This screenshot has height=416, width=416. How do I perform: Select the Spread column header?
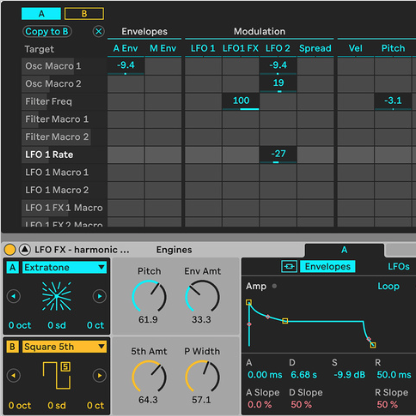click(315, 49)
